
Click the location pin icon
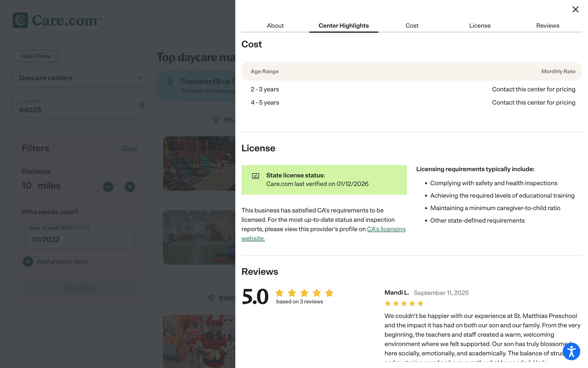pyautogui.click(x=141, y=105)
